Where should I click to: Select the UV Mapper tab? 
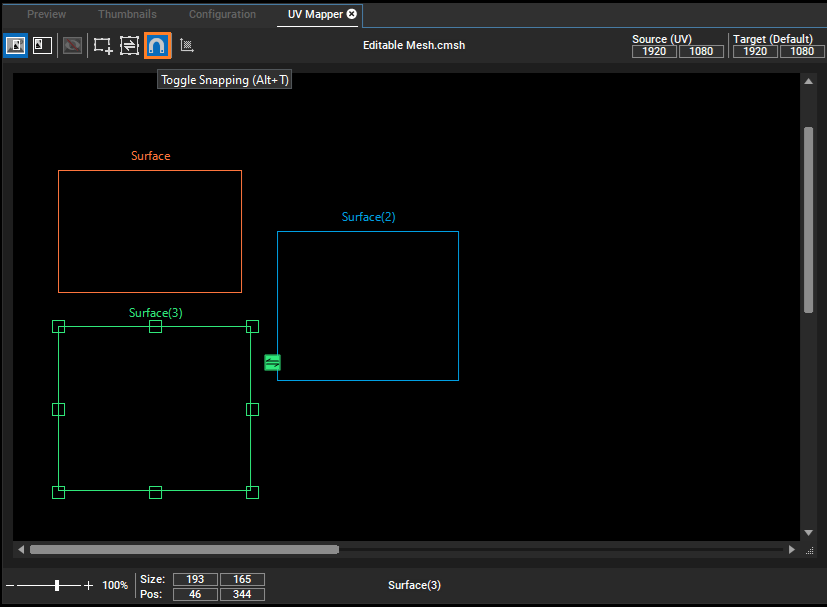tap(315, 14)
